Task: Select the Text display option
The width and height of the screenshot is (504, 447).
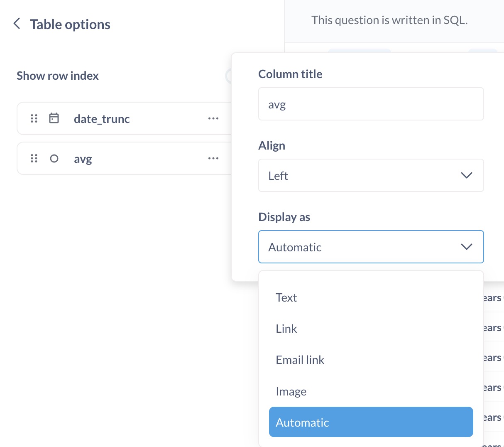Action: pos(286,297)
